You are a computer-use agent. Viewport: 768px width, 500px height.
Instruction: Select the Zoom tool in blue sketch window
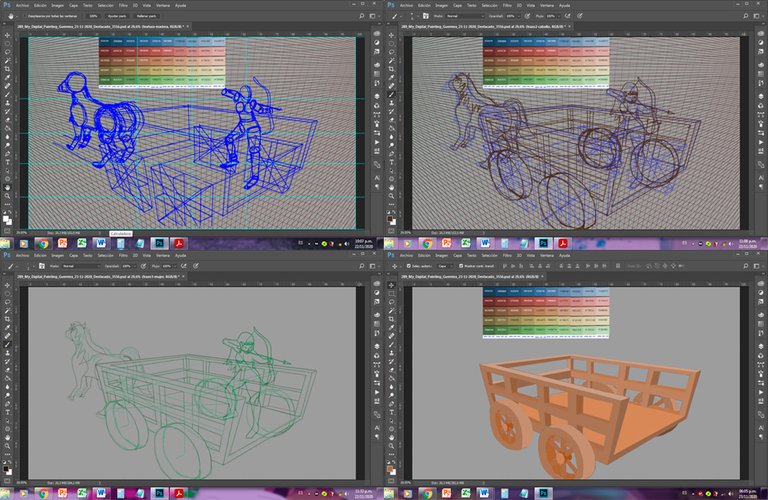(x=7, y=195)
